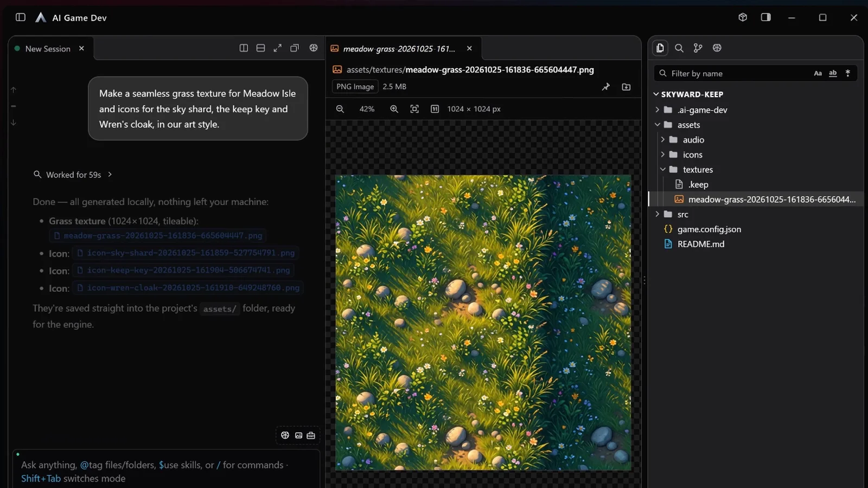Collapse the assets folder

point(658,125)
